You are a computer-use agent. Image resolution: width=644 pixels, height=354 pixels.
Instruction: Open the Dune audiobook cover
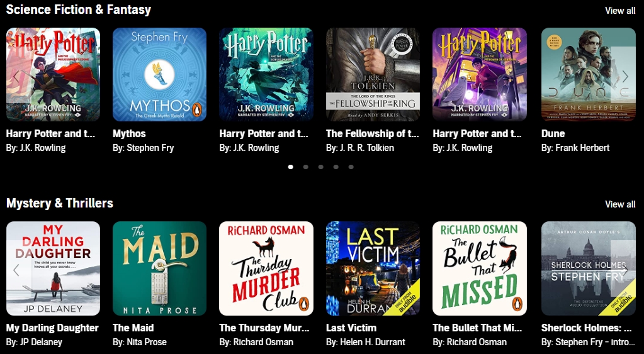[589, 74]
